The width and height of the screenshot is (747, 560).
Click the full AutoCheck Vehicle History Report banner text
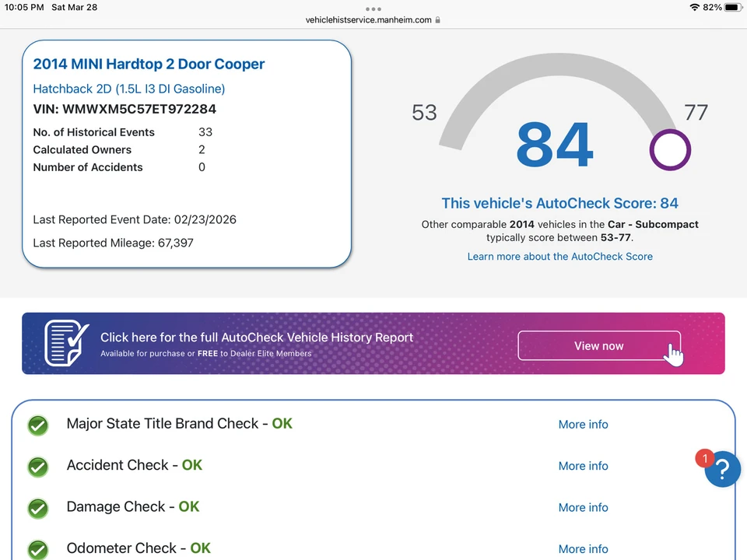(x=257, y=337)
